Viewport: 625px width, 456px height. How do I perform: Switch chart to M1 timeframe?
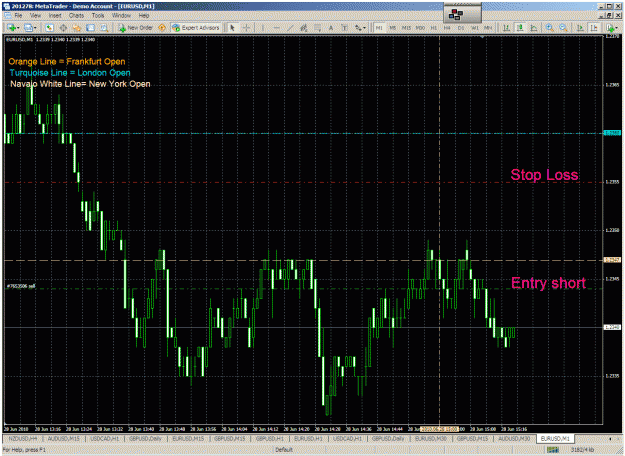[379, 28]
